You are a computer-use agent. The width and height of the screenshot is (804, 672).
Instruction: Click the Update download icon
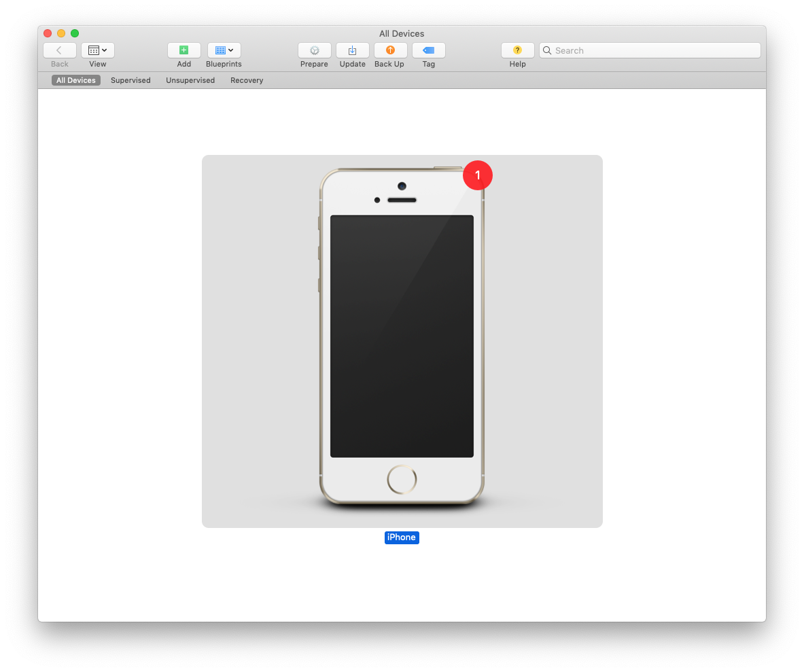[352, 50]
